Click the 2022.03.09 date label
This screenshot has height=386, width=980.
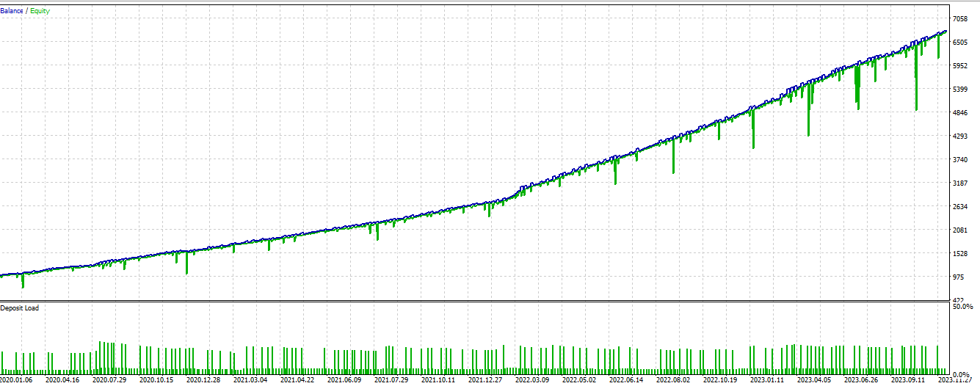pos(532,380)
